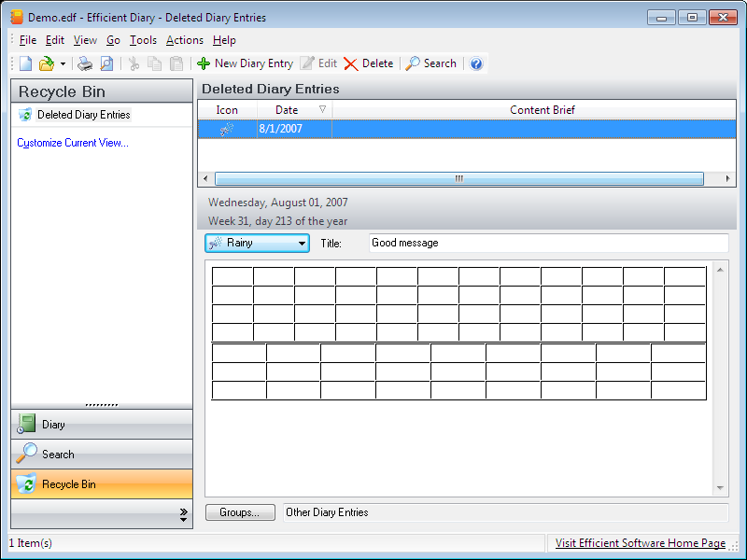
Task: Click the new document icon in toolbar
Action: [x=25, y=63]
